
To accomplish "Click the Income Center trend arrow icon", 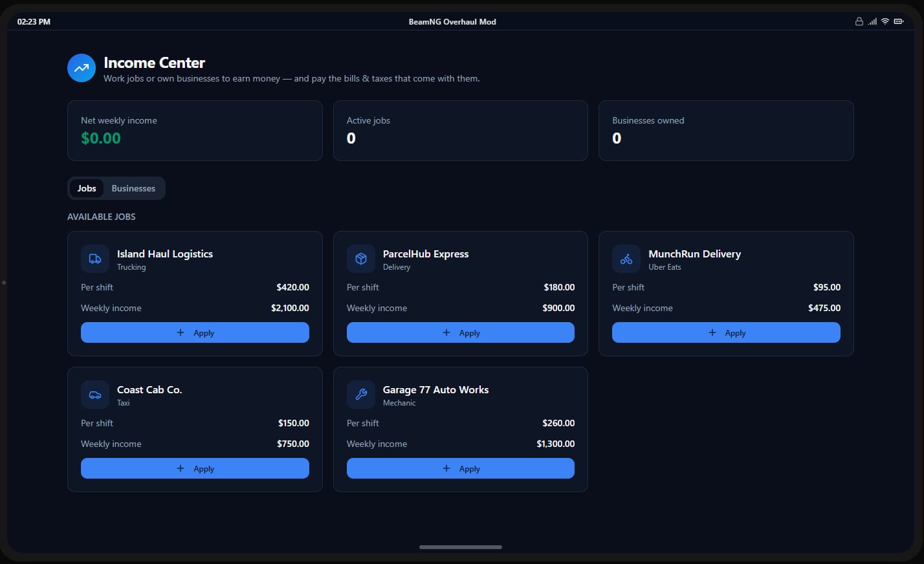I will [x=82, y=68].
